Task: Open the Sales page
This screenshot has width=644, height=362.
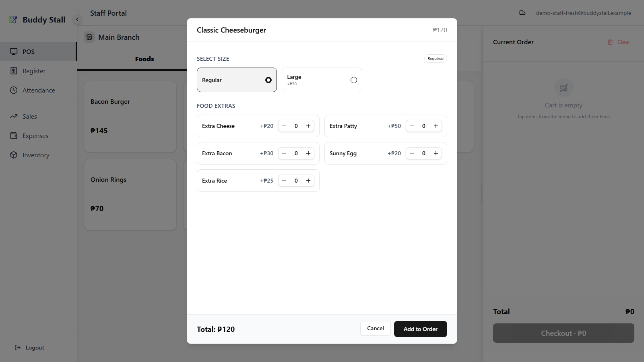Action: [38, 116]
